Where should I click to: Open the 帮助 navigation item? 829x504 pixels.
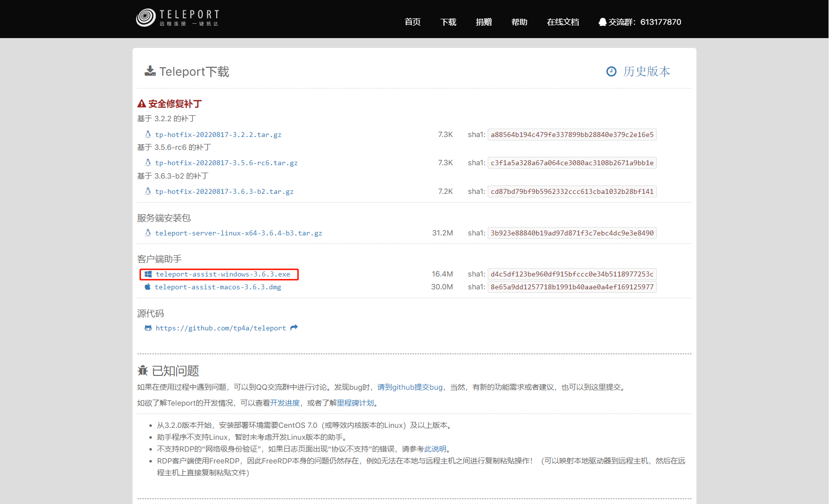[519, 22]
